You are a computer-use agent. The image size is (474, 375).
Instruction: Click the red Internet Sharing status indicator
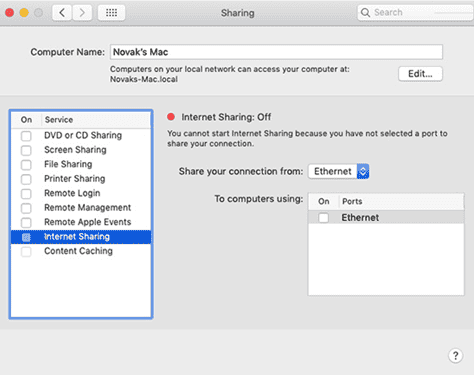171,117
